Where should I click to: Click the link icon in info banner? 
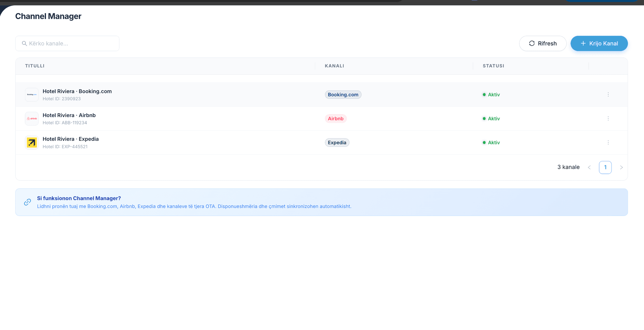pos(28,202)
